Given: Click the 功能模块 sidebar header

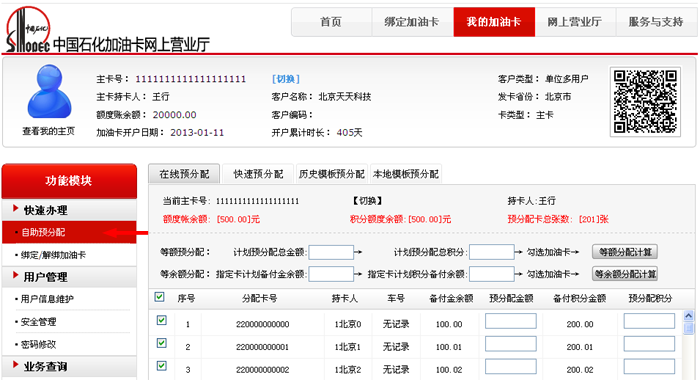Looking at the screenshot, I should [x=69, y=181].
